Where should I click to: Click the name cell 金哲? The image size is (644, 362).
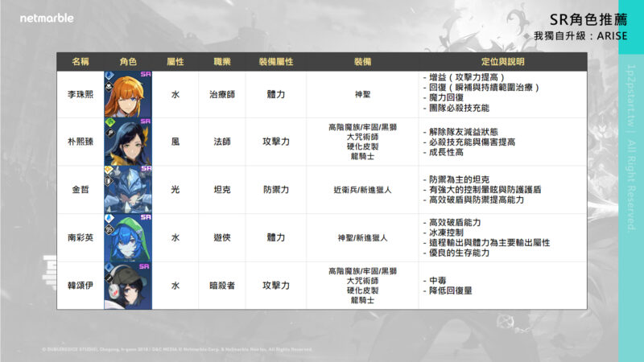coord(80,190)
